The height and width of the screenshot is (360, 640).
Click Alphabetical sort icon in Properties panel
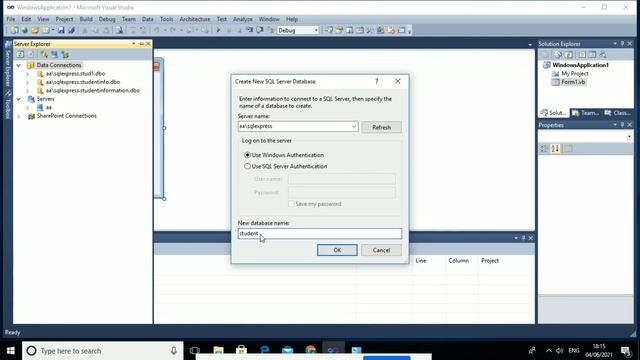555,149
